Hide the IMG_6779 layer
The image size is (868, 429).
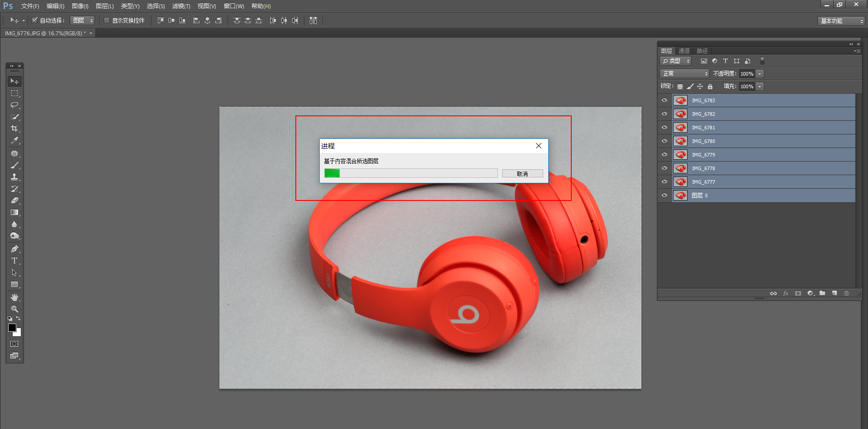(664, 155)
